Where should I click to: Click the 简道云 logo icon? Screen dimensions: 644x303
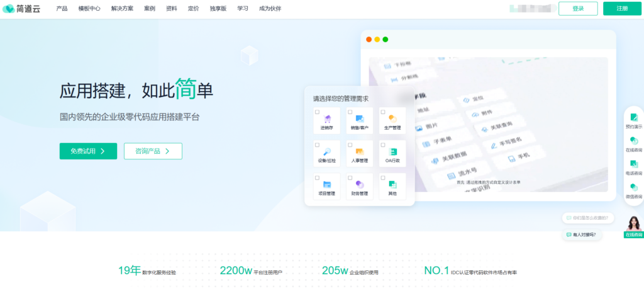tap(8, 9)
